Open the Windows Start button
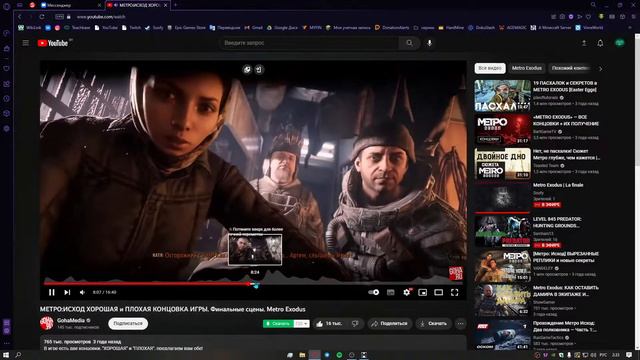 point(6,355)
